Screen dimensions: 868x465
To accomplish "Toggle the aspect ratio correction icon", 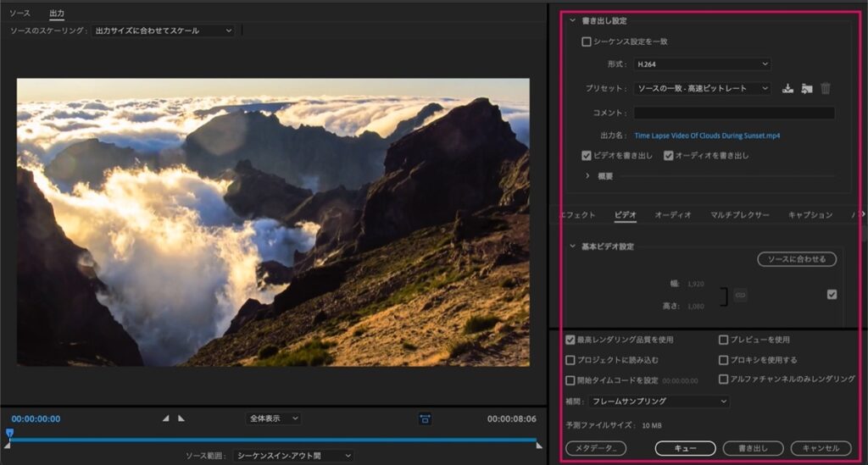I will (x=425, y=419).
